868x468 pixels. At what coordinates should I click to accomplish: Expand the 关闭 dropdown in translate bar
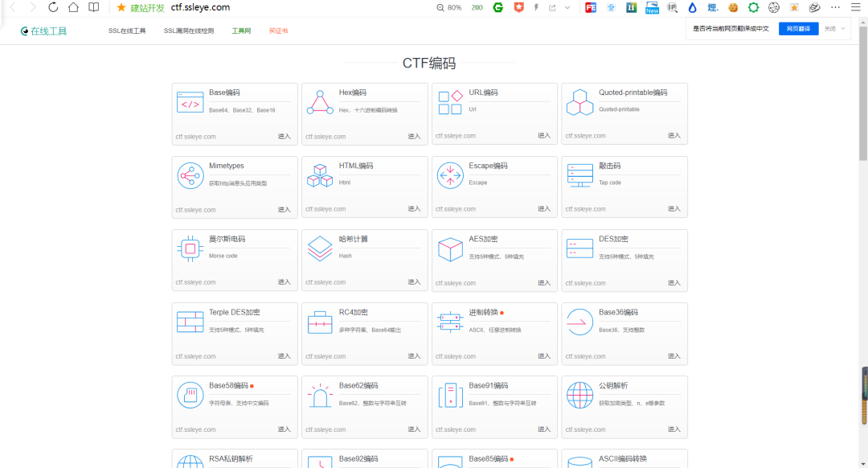tap(834, 29)
